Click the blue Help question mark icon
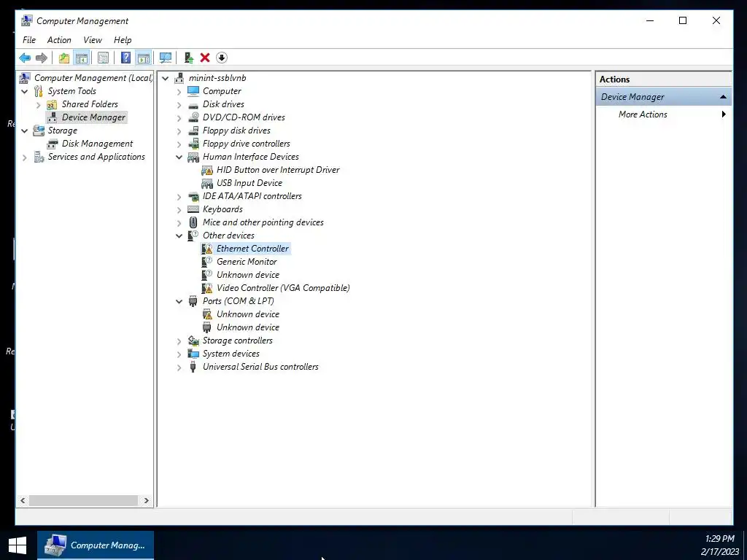The image size is (747, 560). (125, 58)
